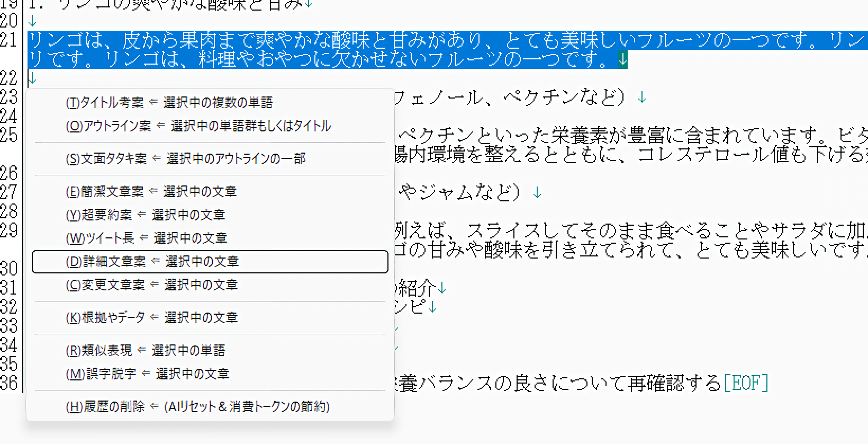Choose ツイート長 from the context menu

(x=146, y=238)
